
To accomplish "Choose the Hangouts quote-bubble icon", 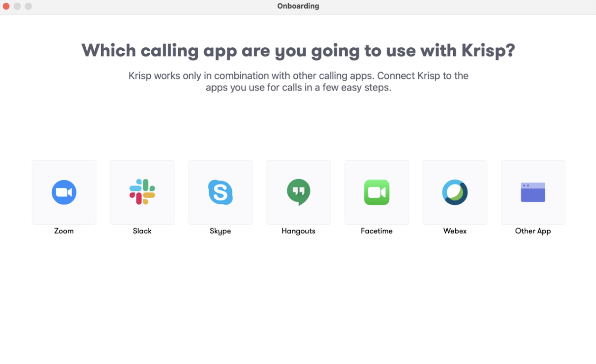I will [x=298, y=192].
